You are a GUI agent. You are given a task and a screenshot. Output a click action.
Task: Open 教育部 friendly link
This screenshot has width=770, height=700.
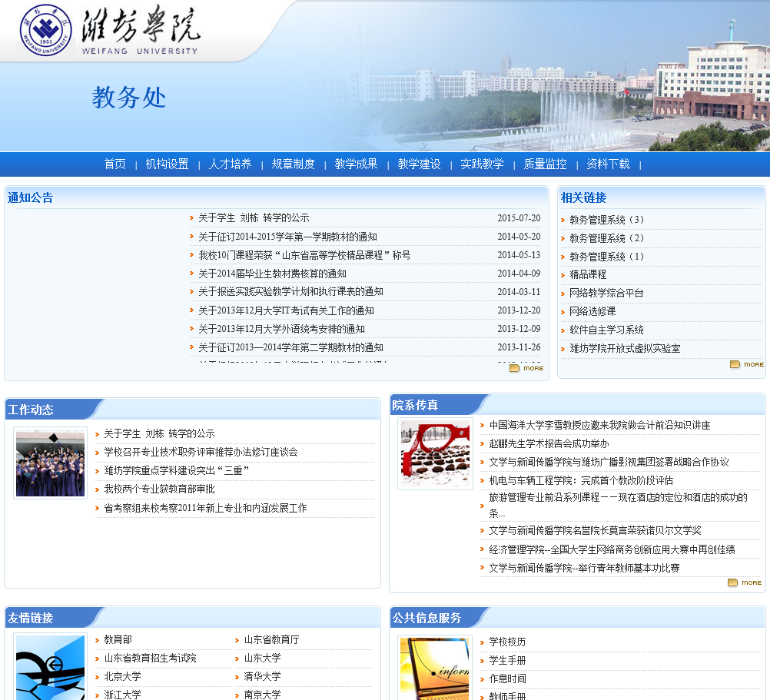[118, 639]
